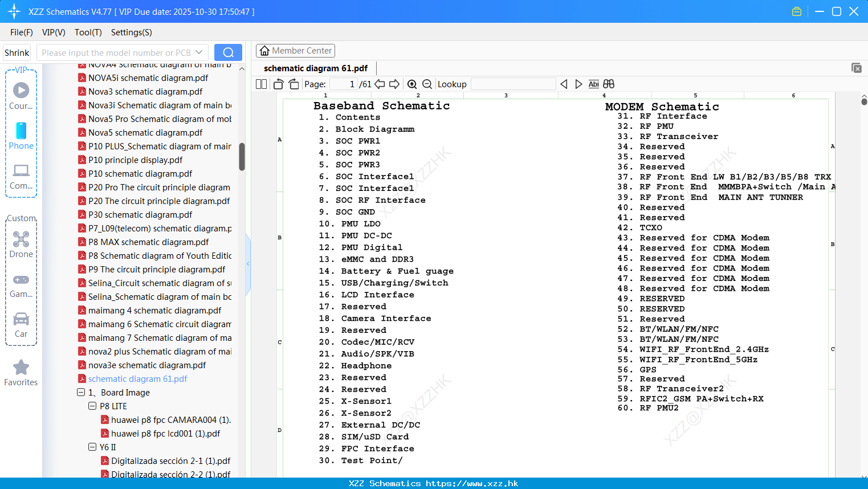Open P9 The circuit principle diagram.pdf

pyautogui.click(x=157, y=269)
